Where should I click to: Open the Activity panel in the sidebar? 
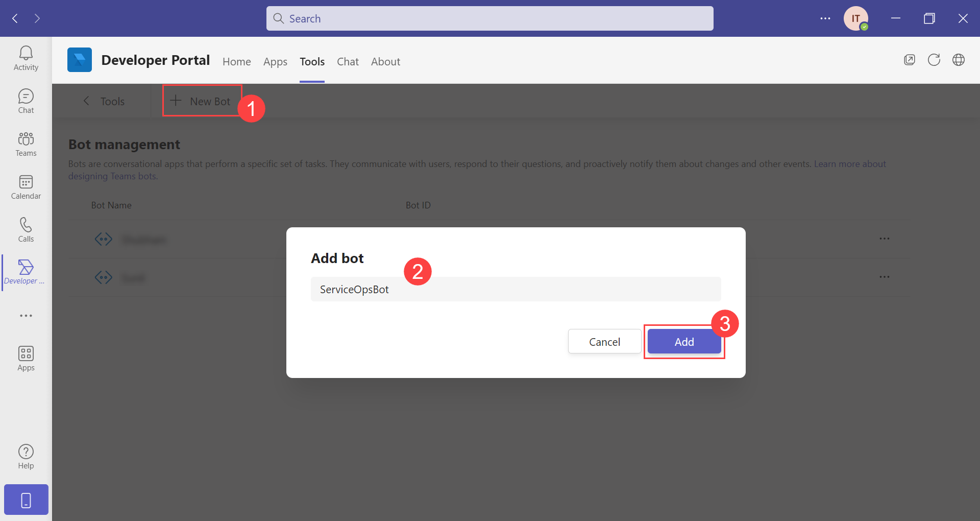(x=26, y=57)
